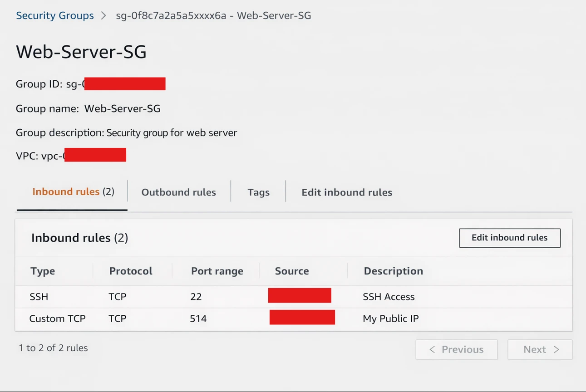This screenshot has width=586, height=392.
Task: Click the SSH Access description cell
Action: (x=389, y=297)
